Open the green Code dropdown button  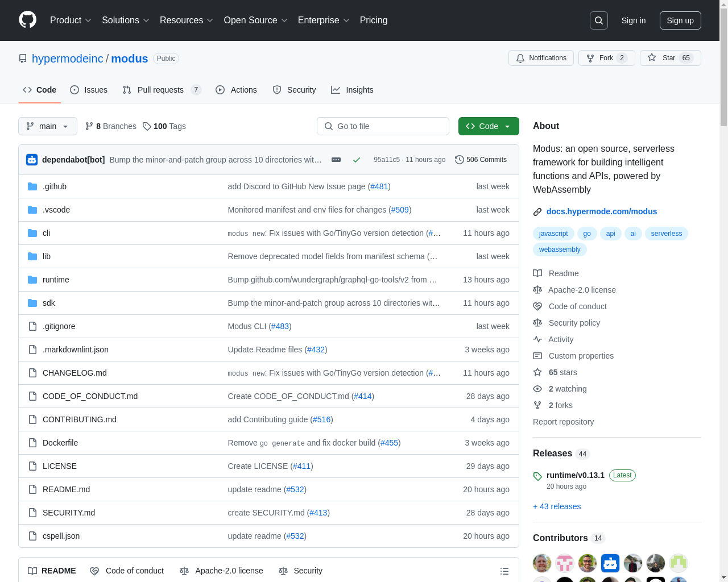tap(489, 126)
